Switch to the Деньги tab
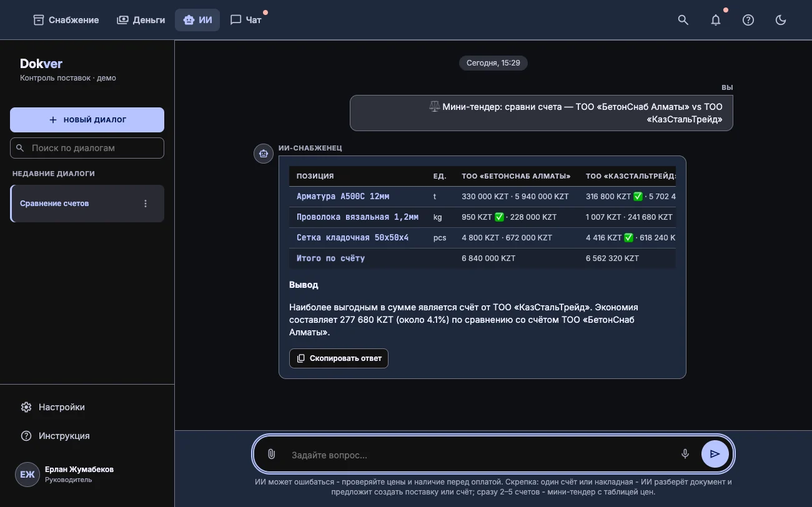 click(x=141, y=20)
